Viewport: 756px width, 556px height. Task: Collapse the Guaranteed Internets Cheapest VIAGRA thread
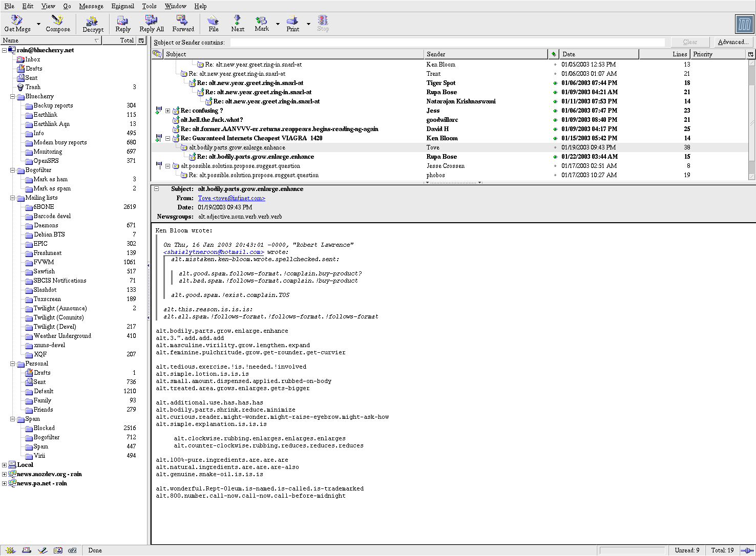[167, 138]
